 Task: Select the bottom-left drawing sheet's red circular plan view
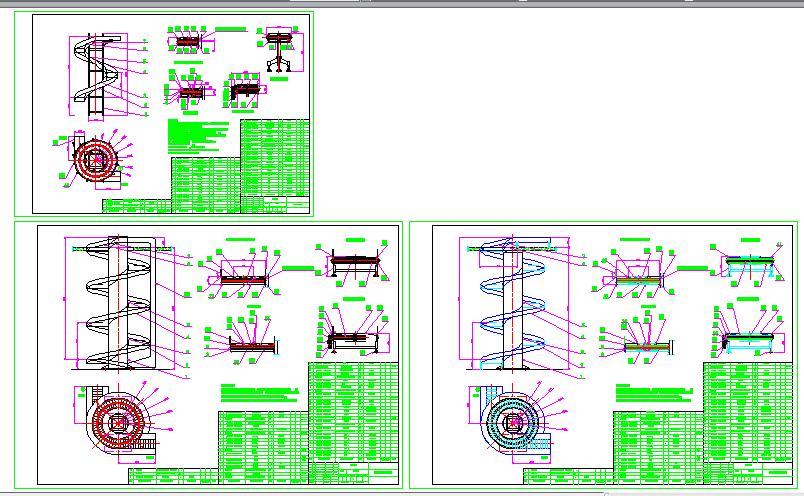click(118, 423)
